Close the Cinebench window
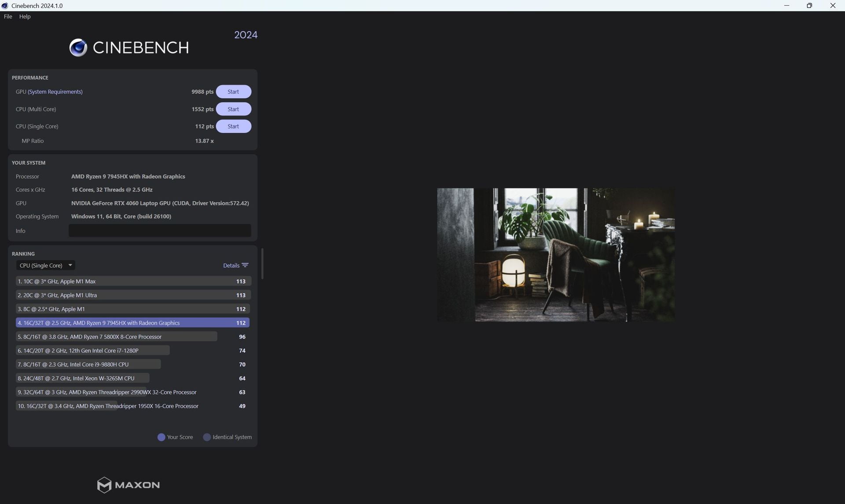Image resolution: width=845 pixels, height=504 pixels. click(833, 6)
